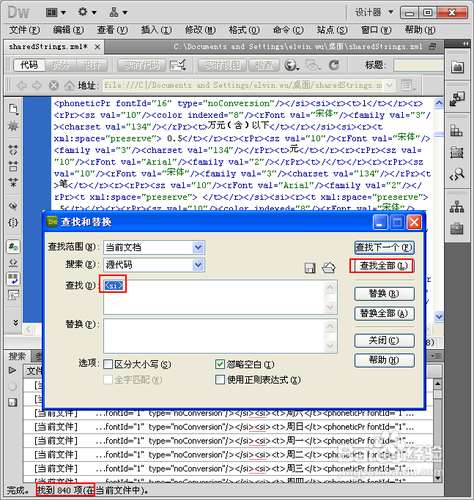Open the 编辑(E) menu
Viewport: 474px width, 500px height.
(68, 30)
